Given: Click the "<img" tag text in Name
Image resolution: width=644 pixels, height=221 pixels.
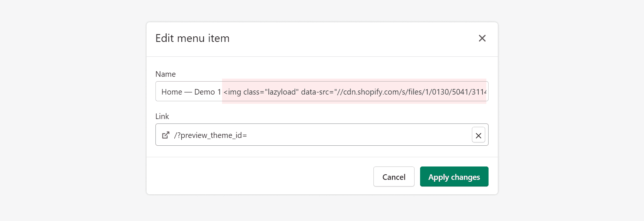Looking at the screenshot, I should point(232,92).
